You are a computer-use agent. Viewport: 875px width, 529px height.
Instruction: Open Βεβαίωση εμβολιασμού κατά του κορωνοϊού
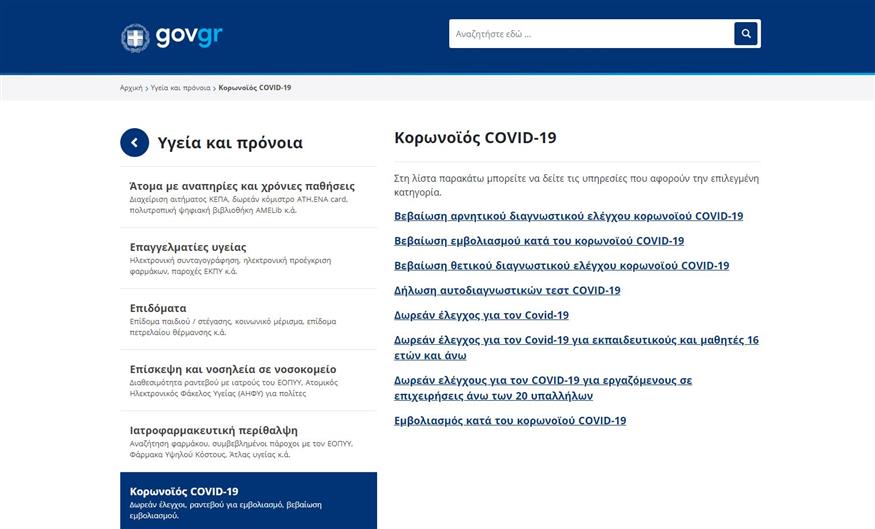click(539, 241)
